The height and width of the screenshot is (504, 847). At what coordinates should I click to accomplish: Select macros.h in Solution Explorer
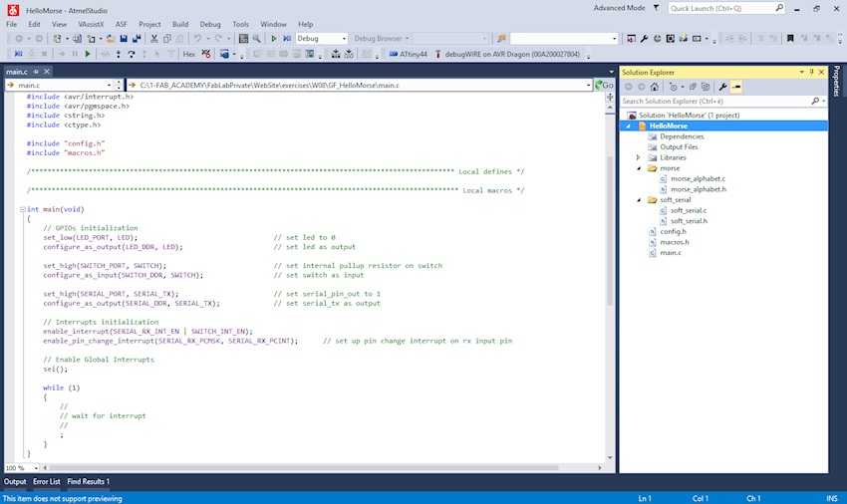click(x=675, y=242)
